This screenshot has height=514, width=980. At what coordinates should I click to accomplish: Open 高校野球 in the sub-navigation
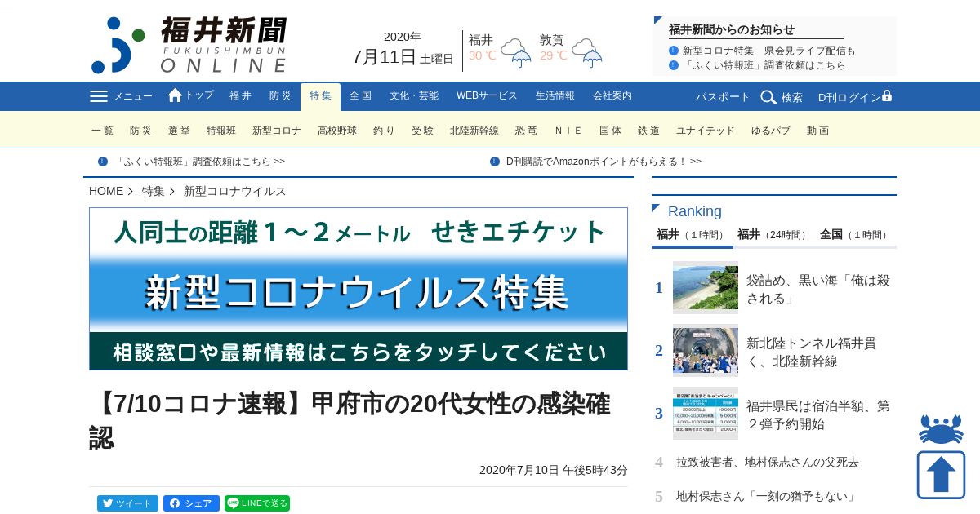[337, 131]
